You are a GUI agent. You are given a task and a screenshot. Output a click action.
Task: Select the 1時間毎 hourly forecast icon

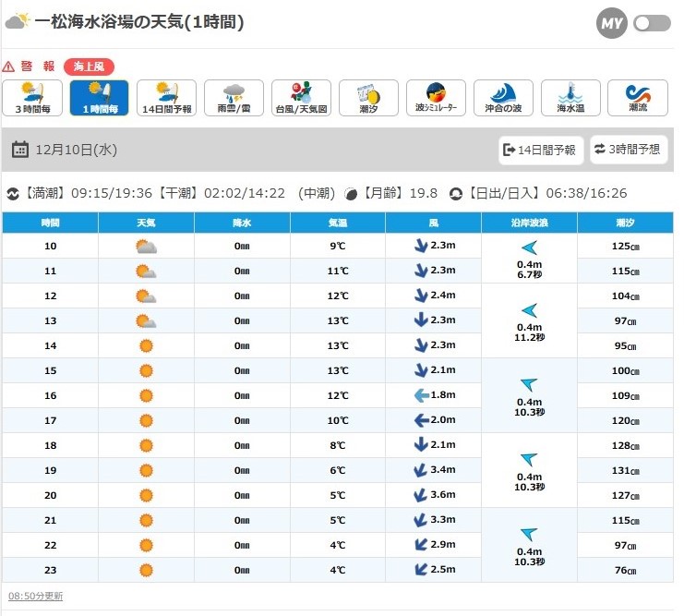click(x=100, y=98)
